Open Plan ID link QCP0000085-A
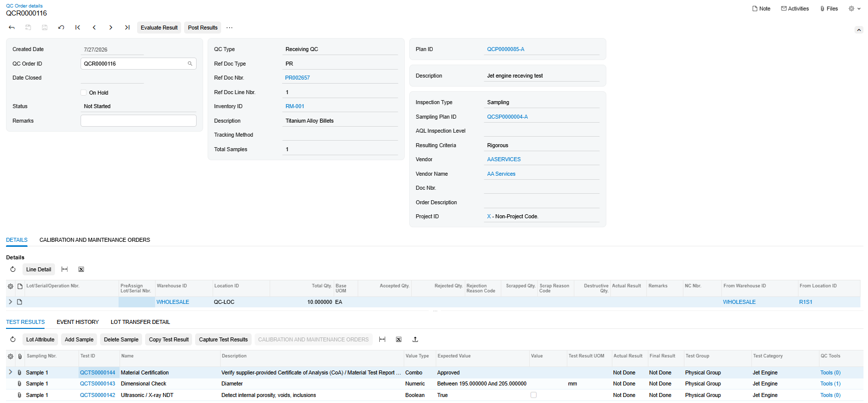Image resolution: width=868 pixels, height=403 pixels. click(x=506, y=49)
